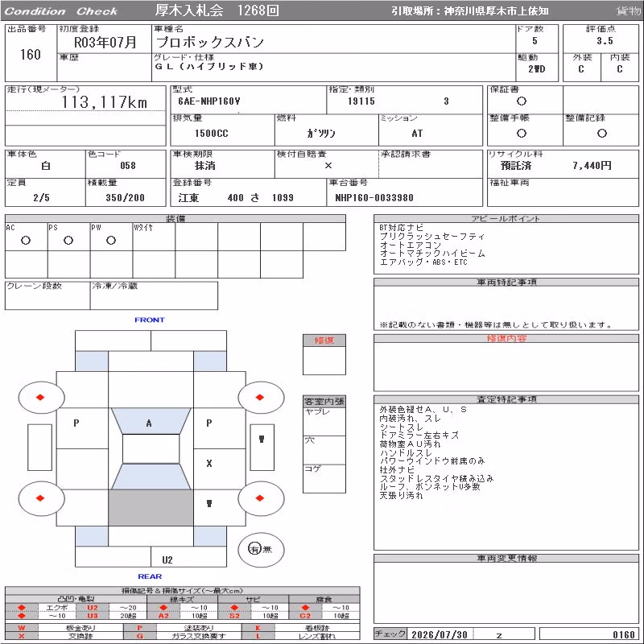Click the 0160 number at sheet bottom
Screen dimensions: 644x644
(x=624, y=634)
